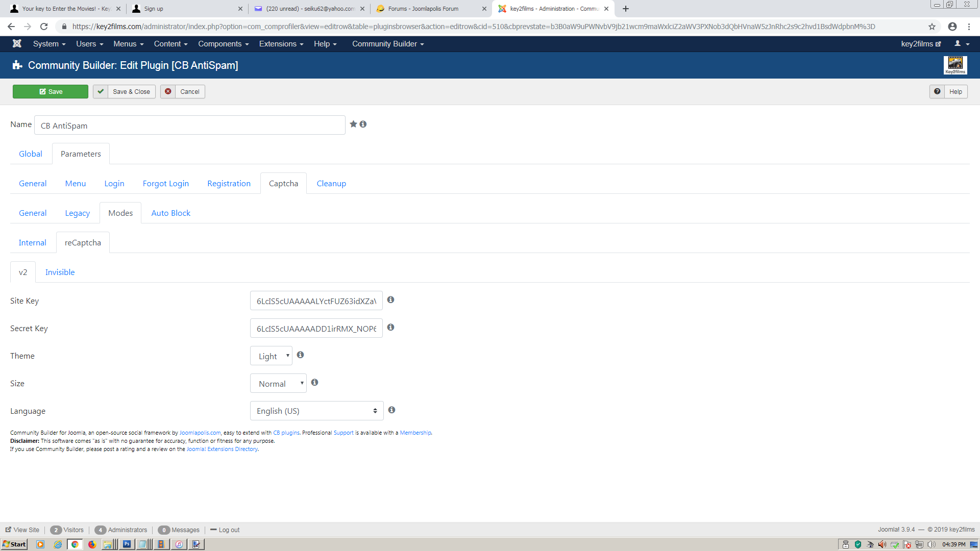This screenshot has height=551, width=980.
Task: Open Chrome's three-dot menu
Action: [969, 27]
